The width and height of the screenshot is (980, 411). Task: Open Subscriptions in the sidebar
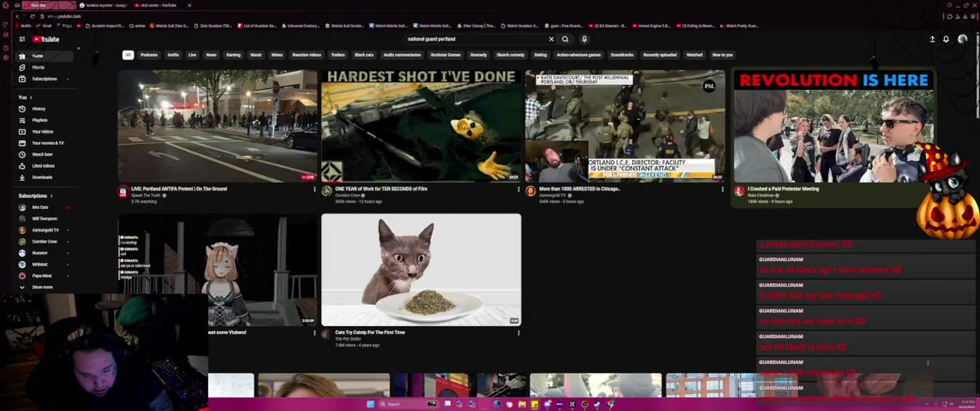pos(45,79)
